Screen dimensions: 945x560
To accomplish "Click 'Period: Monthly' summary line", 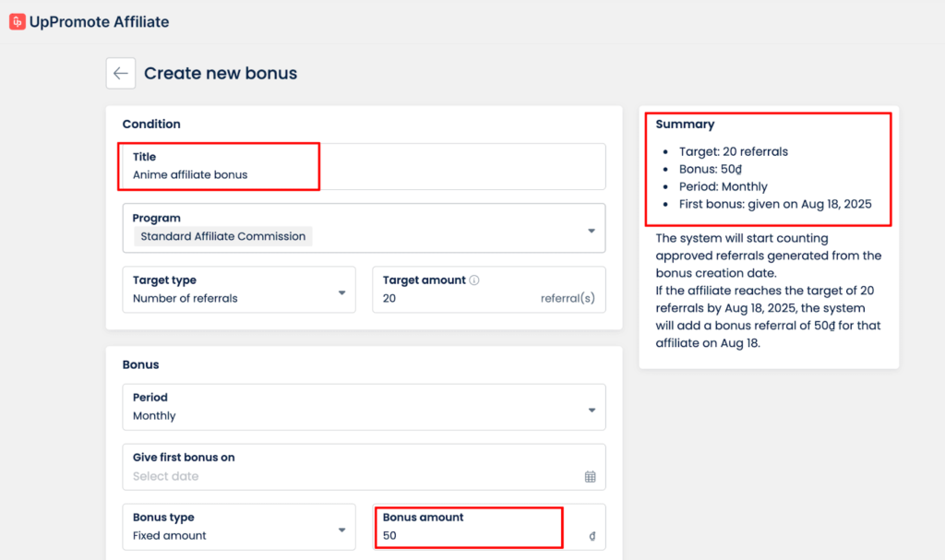I will 724,187.
